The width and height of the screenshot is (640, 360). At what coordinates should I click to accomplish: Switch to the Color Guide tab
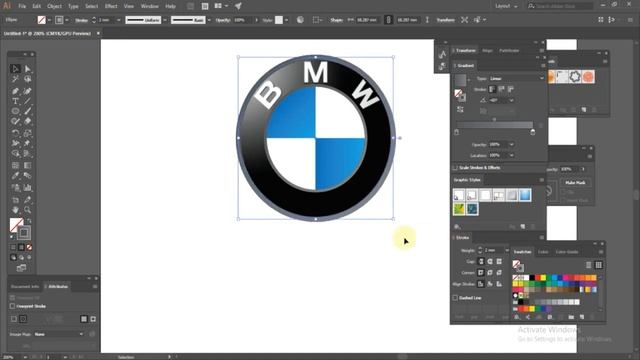(567, 252)
